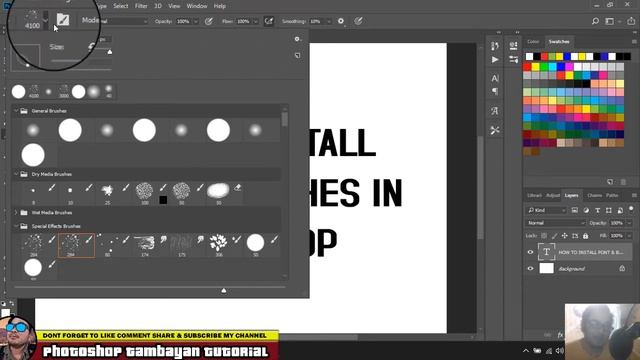Image resolution: width=640 pixels, height=360 pixels.
Task: Open smoothing options gear icon
Action: (x=341, y=21)
